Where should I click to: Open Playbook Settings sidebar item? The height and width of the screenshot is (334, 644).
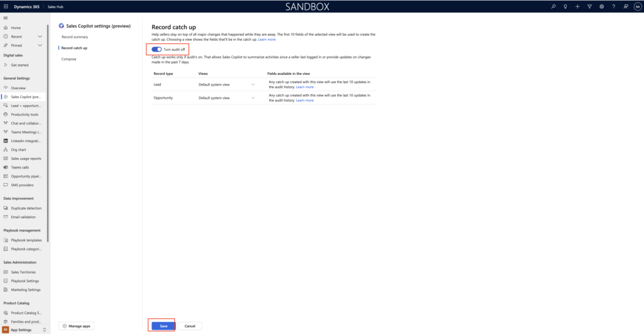[24, 281]
